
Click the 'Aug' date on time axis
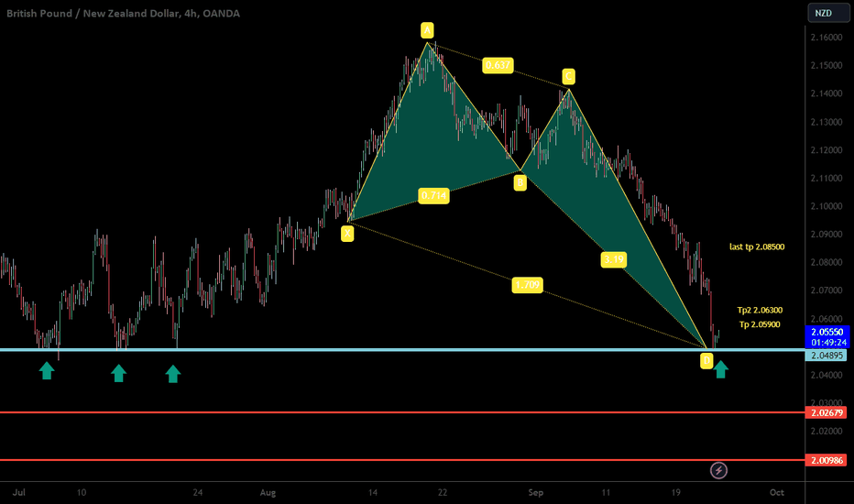pyautogui.click(x=268, y=493)
